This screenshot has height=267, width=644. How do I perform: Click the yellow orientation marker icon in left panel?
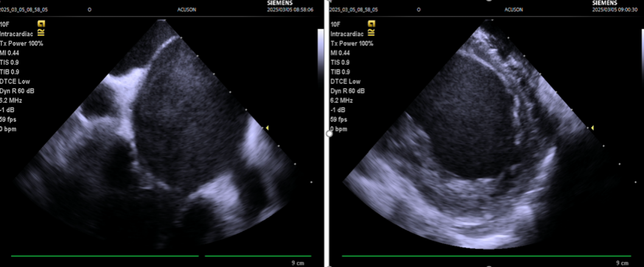click(x=42, y=24)
